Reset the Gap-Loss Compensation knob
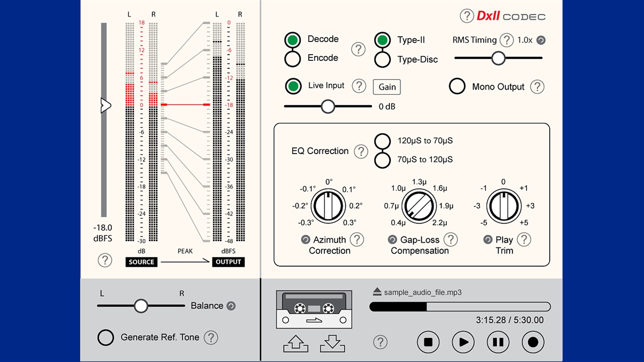This screenshot has width=644, height=362. (392, 239)
